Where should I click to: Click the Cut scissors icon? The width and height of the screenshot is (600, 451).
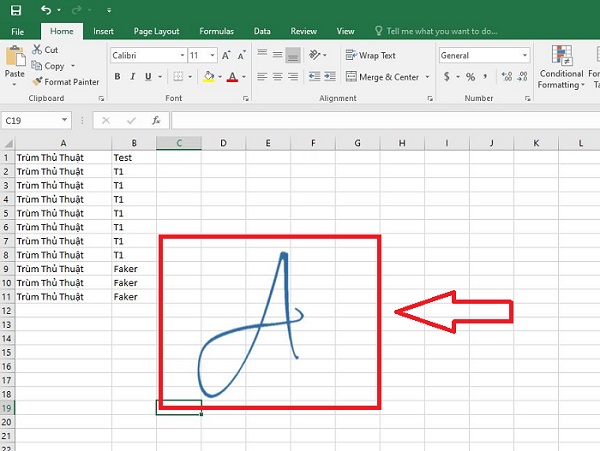click(x=37, y=49)
